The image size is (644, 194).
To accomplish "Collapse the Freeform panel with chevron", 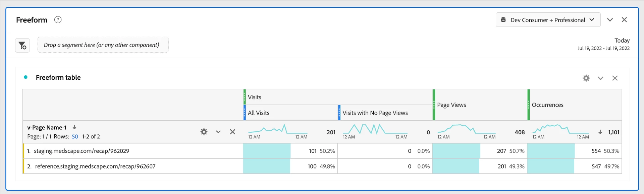I will pos(610,20).
